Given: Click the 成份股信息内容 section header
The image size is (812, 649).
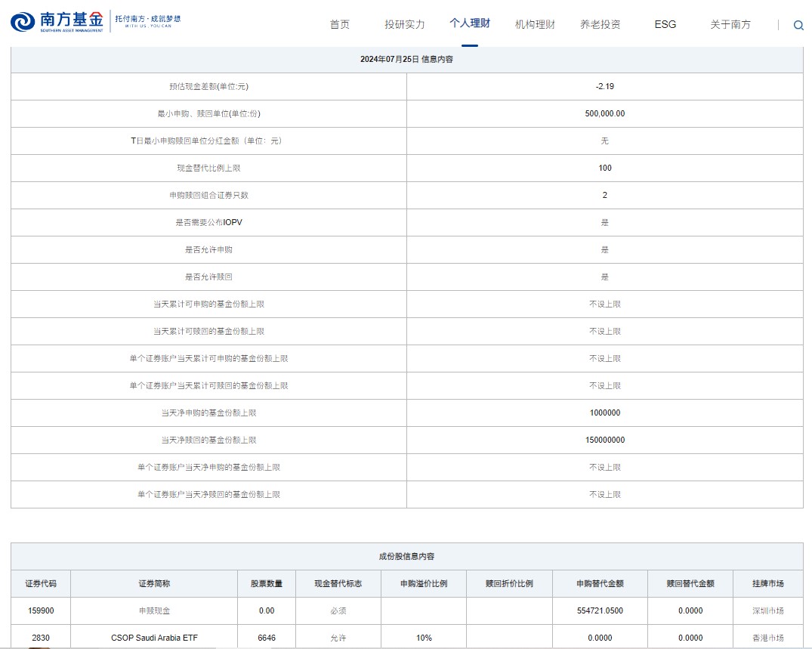Looking at the screenshot, I should pos(406,556).
